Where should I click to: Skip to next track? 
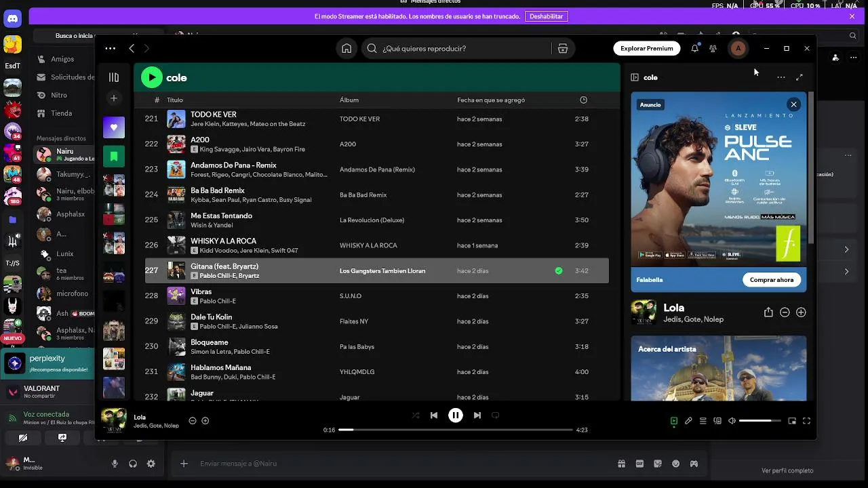477,415
